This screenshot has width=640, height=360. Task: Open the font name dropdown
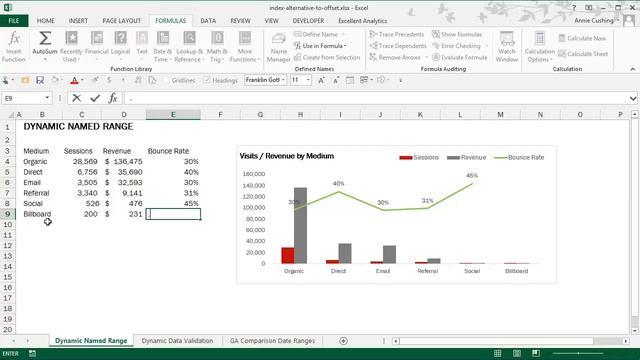(x=283, y=80)
